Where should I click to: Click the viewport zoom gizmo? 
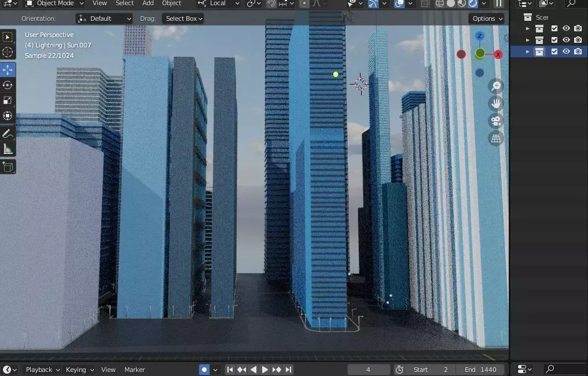(x=496, y=86)
